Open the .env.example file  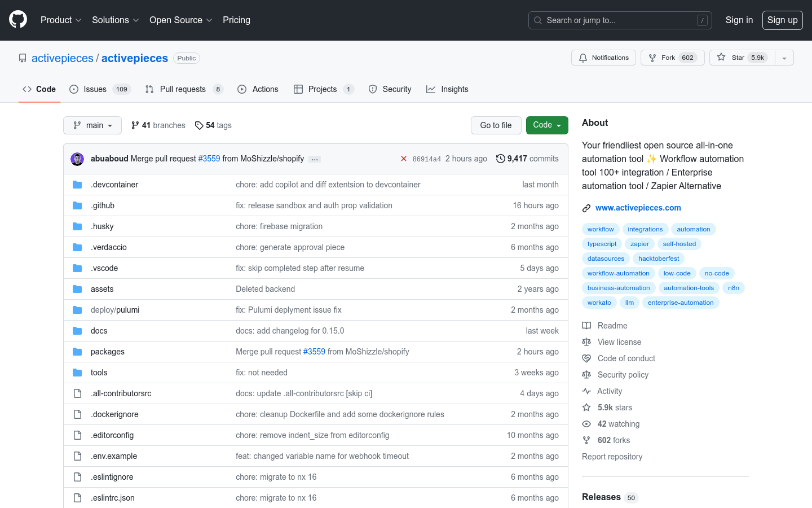114,456
